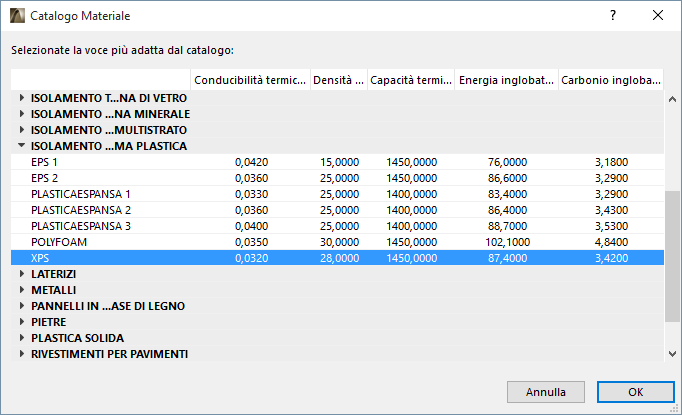Image resolution: width=682 pixels, height=415 pixels.
Task: Click the PIETRE category label
Action: [49, 322]
